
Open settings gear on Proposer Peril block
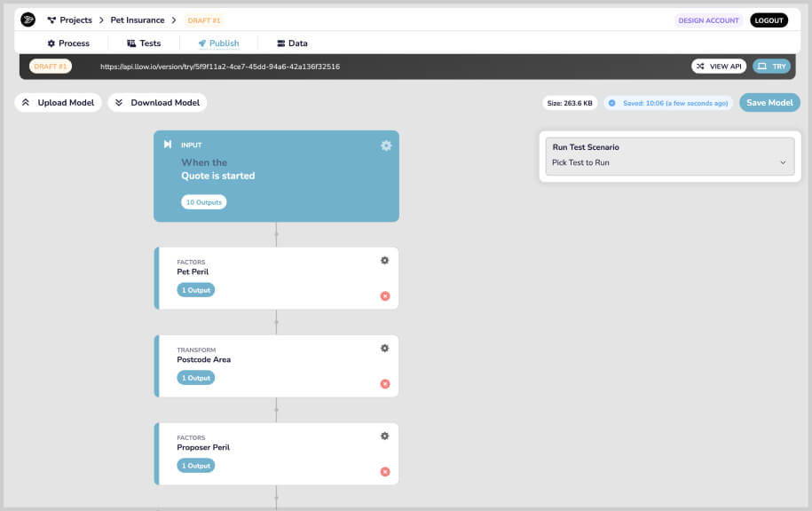pos(385,436)
